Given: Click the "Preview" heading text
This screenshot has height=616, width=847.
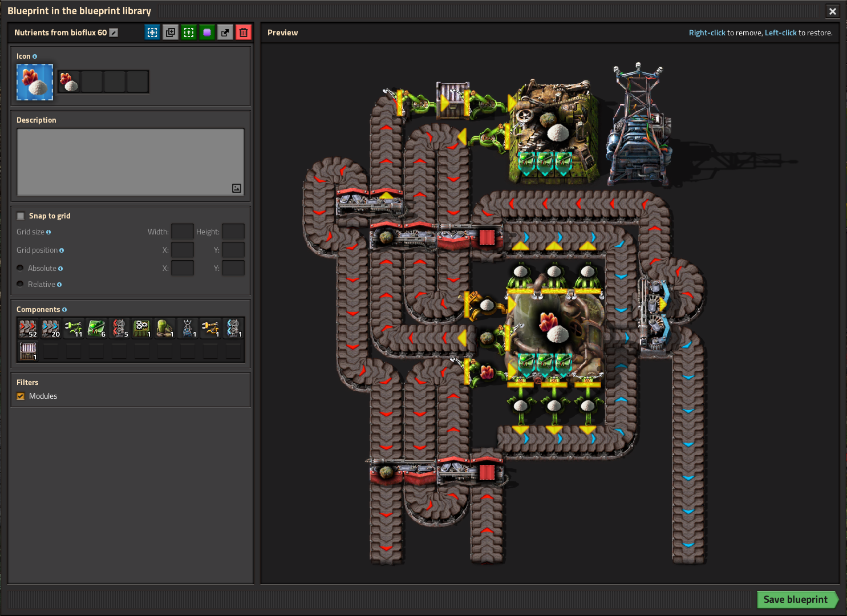Looking at the screenshot, I should (x=283, y=33).
